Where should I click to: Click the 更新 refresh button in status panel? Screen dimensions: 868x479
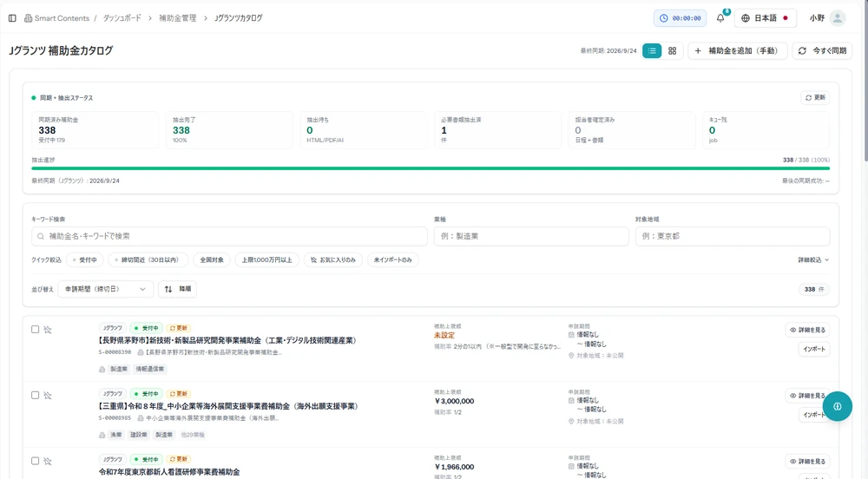point(815,98)
